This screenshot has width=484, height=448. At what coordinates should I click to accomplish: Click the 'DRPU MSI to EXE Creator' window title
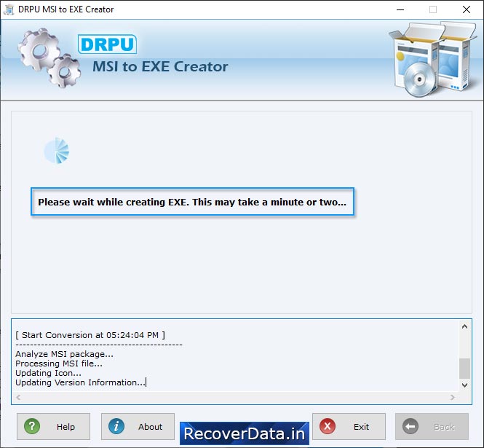(x=66, y=9)
